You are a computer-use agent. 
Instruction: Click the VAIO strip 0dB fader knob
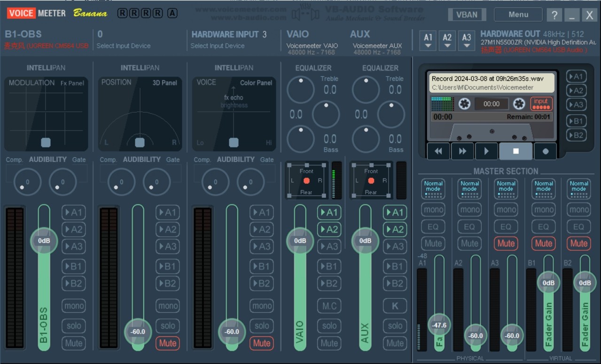pyautogui.click(x=300, y=241)
